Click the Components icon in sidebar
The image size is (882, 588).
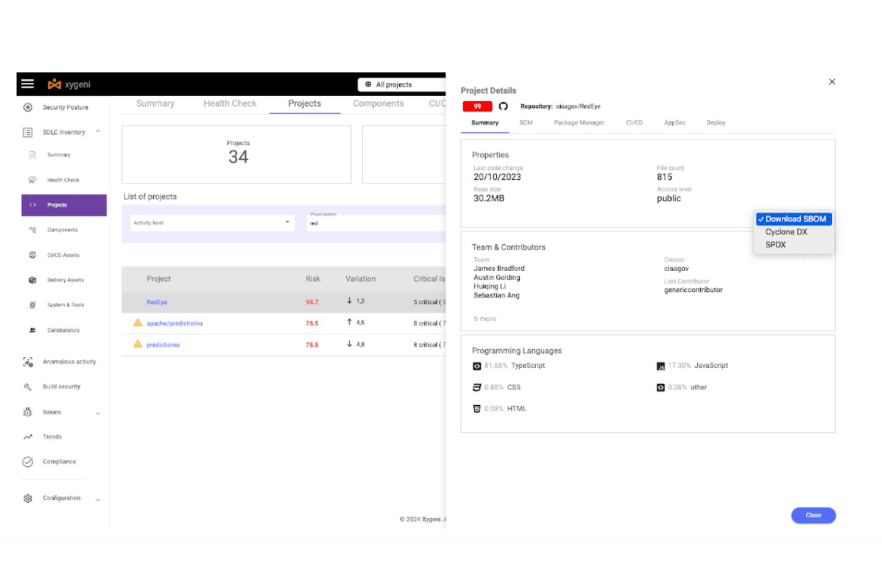(33, 230)
